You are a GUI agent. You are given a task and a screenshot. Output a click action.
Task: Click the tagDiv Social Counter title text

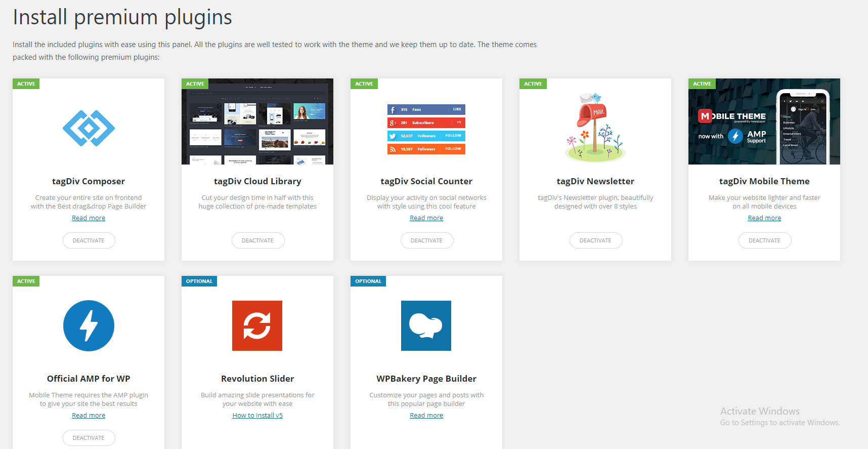click(x=426, y=181)
